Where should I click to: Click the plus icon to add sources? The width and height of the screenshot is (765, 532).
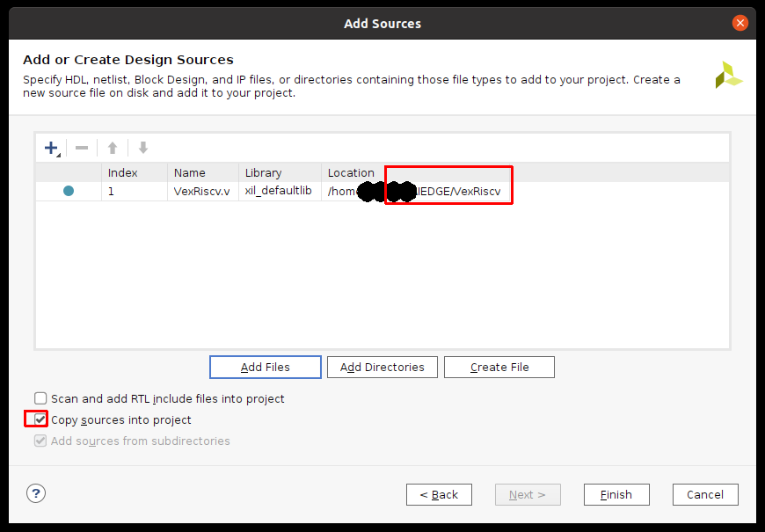tap(51, 148)
